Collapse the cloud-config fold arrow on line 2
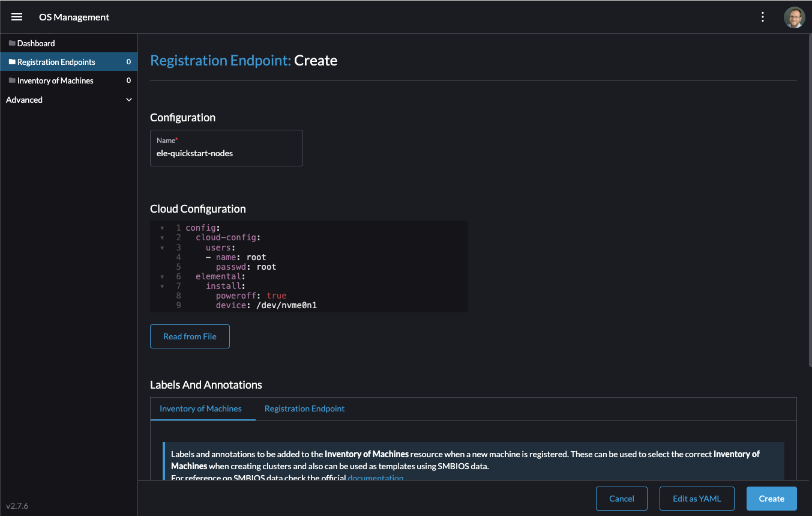Screen dimensions: 812x516 (162, 238)
